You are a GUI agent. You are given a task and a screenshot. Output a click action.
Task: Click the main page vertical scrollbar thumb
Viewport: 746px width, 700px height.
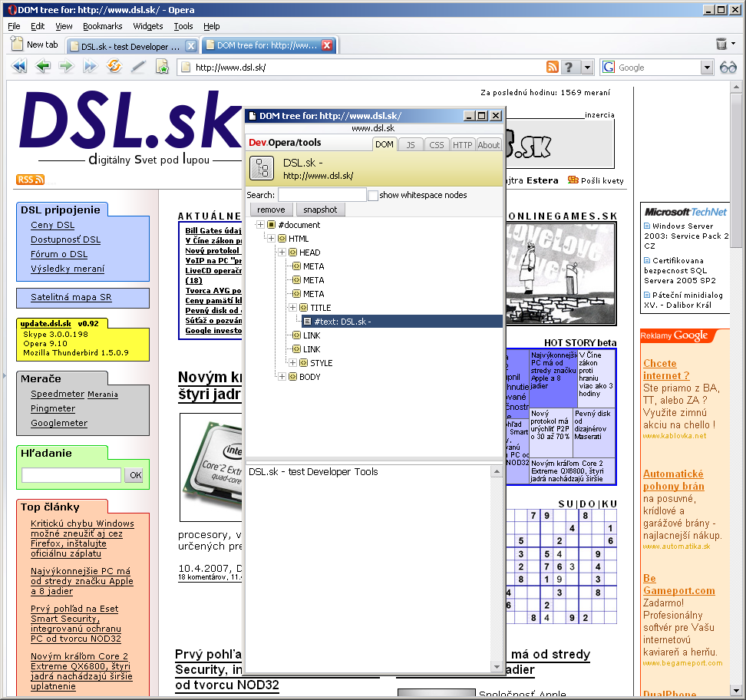[x=736, y=170]
